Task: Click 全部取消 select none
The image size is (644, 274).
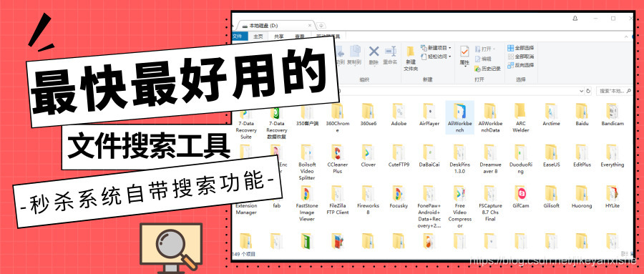Action: pos(520,57)
